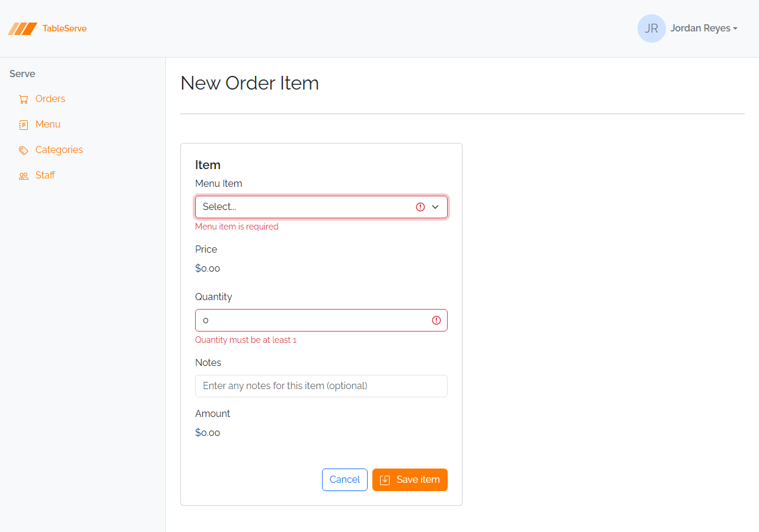The height and width of the screenshot is (532, 759).
Task: Save the order item
Action: pos(410,480)
